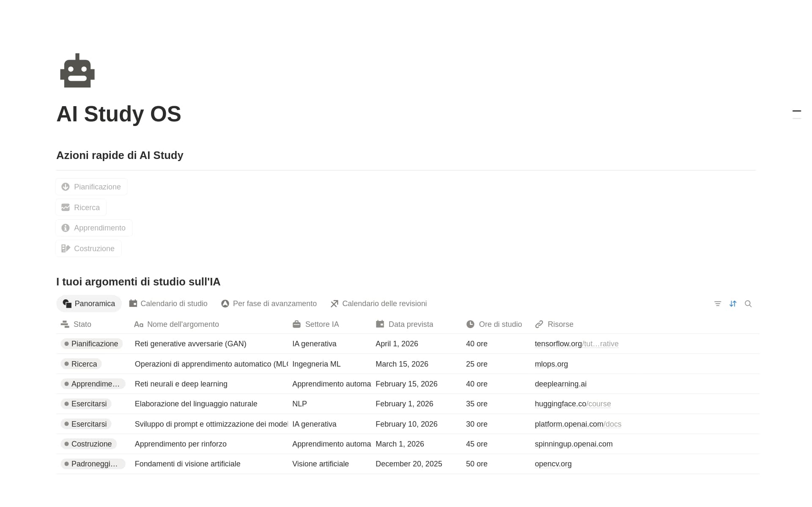Screen dimensions: 812x507
Task: Click the briefcase icon beside Settore IA
Action: pyautogui.click(x=296, y=324)
